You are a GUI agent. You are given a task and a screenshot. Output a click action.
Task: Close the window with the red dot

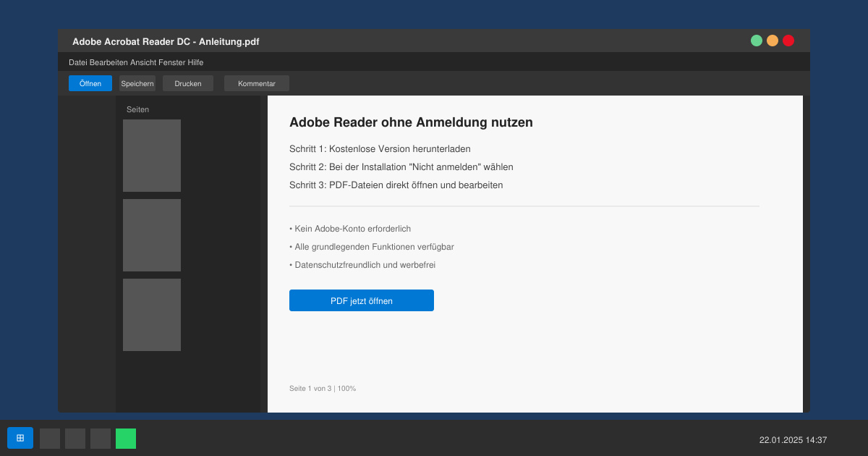pos(788,41)
